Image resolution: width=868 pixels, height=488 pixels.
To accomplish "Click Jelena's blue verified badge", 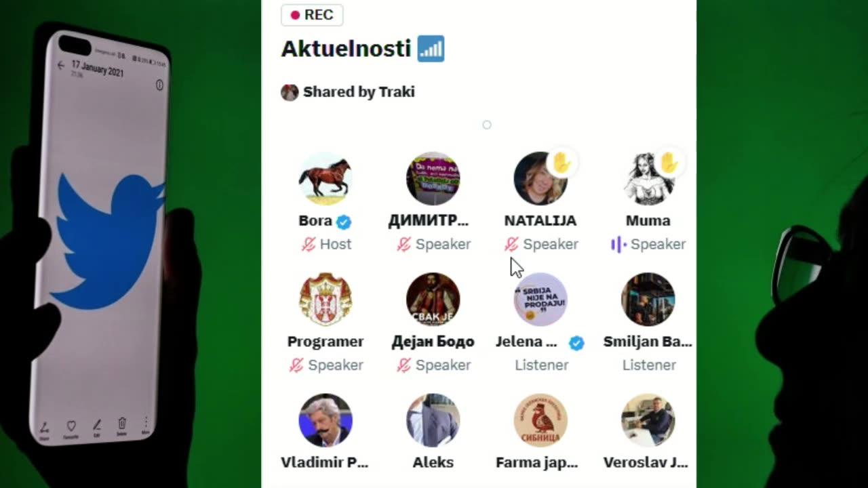I will (x=576, y=343).
